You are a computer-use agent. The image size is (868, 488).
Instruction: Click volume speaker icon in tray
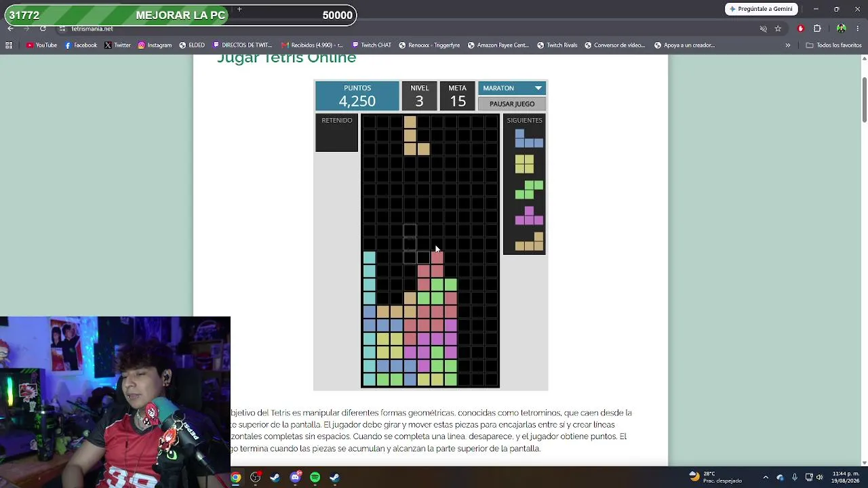820,477
